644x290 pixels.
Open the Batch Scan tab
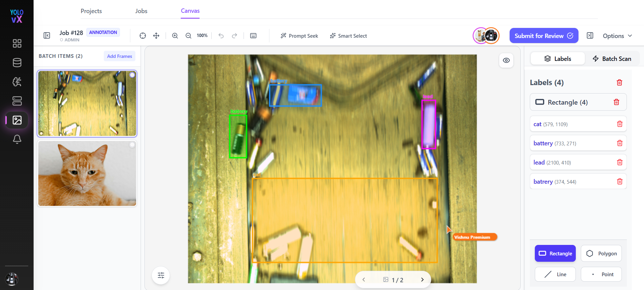coord(612,59)
